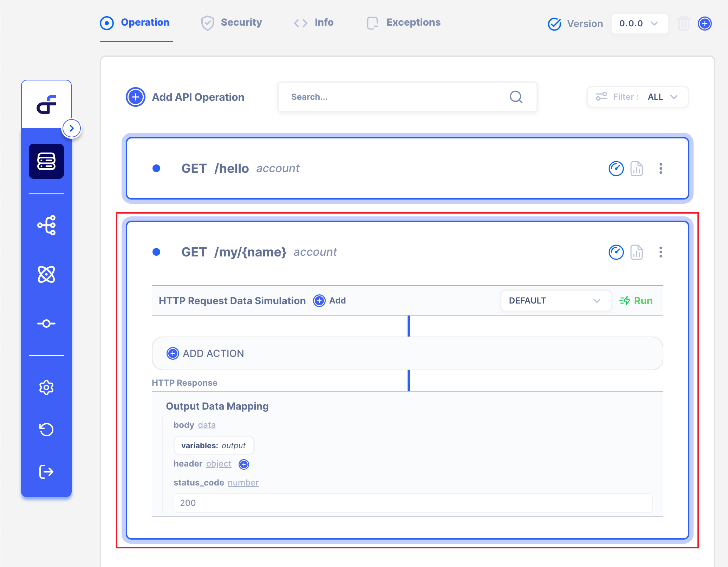Click the history/rollback icon in sidebar
The height and width of the screenshot is (567, 728).
(47, 430)
